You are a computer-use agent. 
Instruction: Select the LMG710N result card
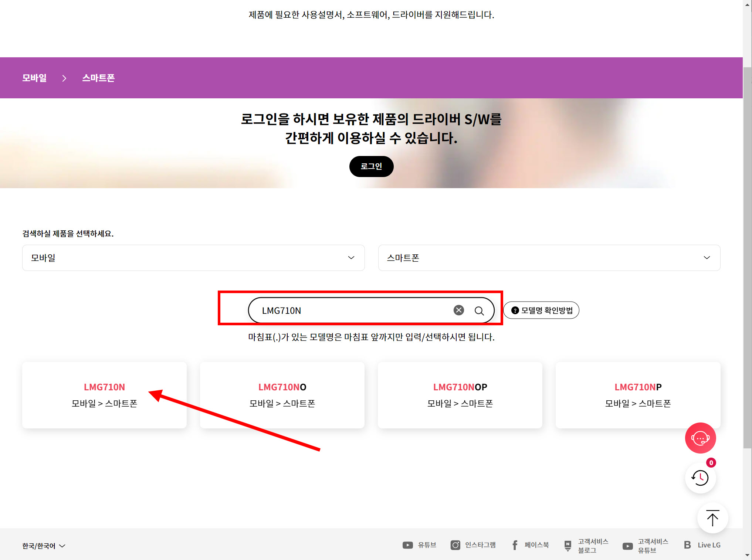pyautogui.click(x=104, y=395)
